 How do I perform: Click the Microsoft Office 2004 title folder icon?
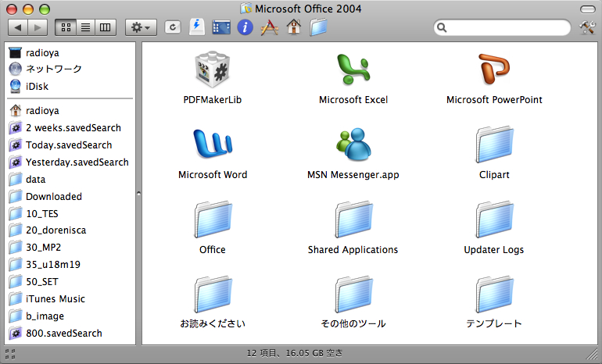[x=246, y=9]
